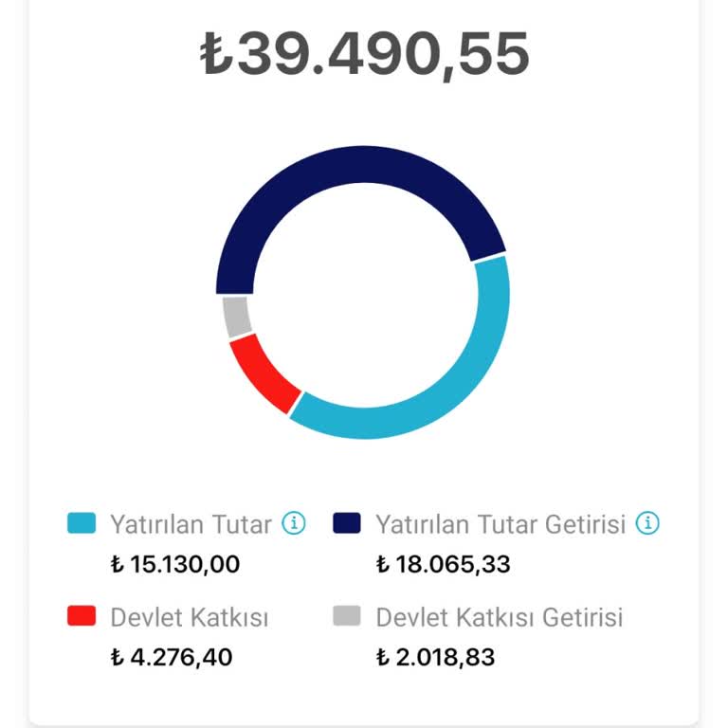The height and width of the screenshot is (728, 728).
Task: Select the ₺ 15.130,00 amount
Action: pos(175,565)
